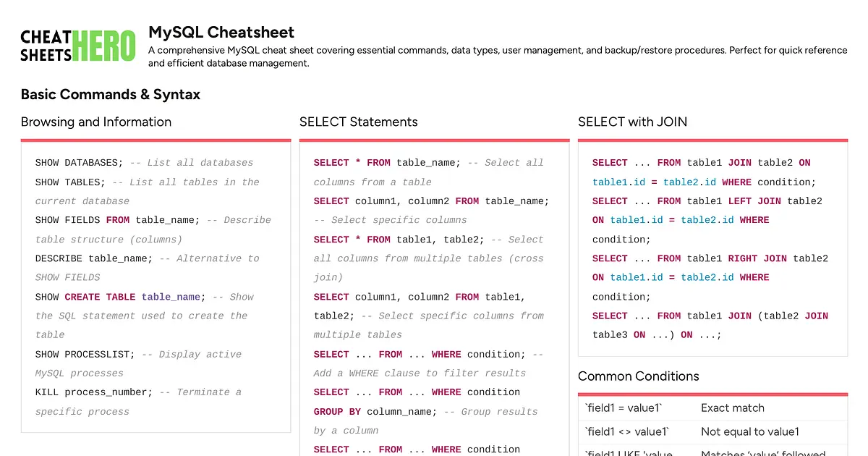Click the KILL process_number command

94,392
